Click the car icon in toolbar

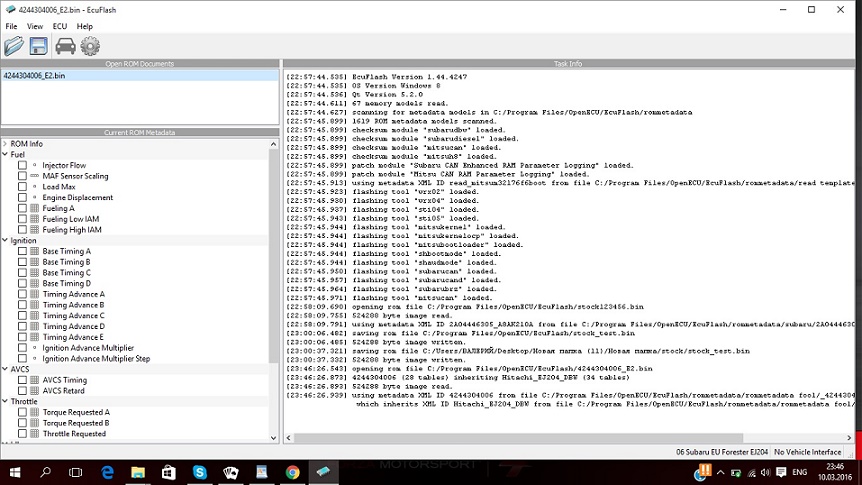point(65,46)
